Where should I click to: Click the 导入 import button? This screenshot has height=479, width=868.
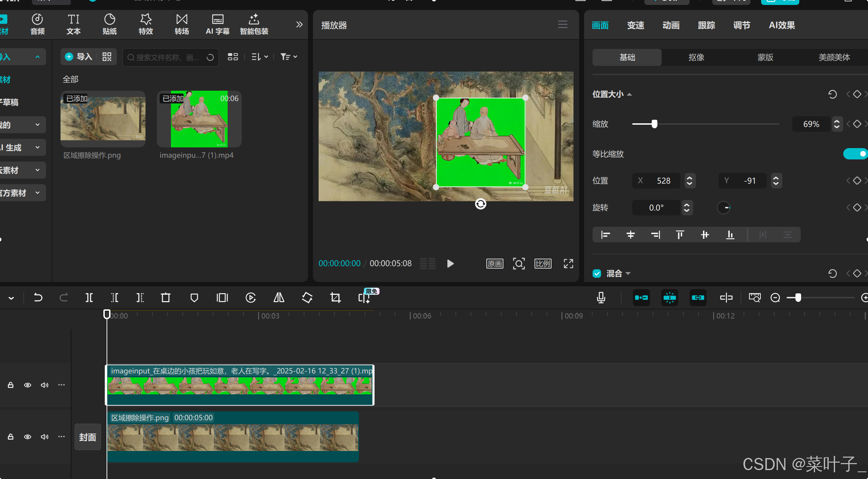(x=79, y=57)
